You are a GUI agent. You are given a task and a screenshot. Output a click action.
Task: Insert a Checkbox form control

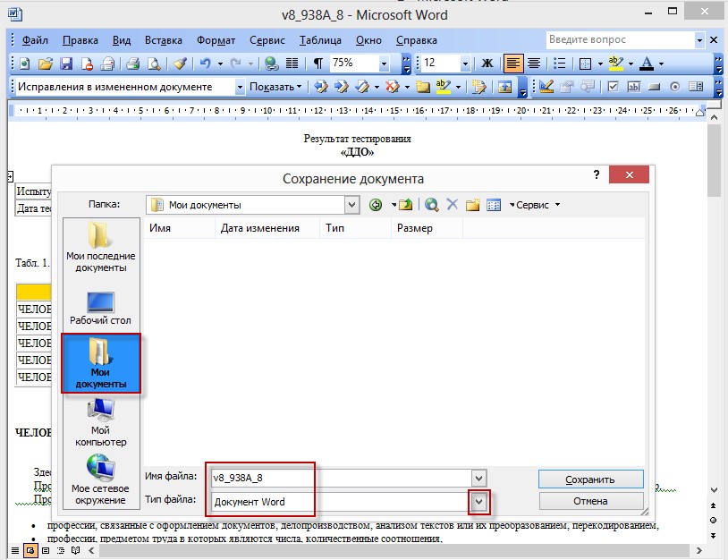point(614,87)
